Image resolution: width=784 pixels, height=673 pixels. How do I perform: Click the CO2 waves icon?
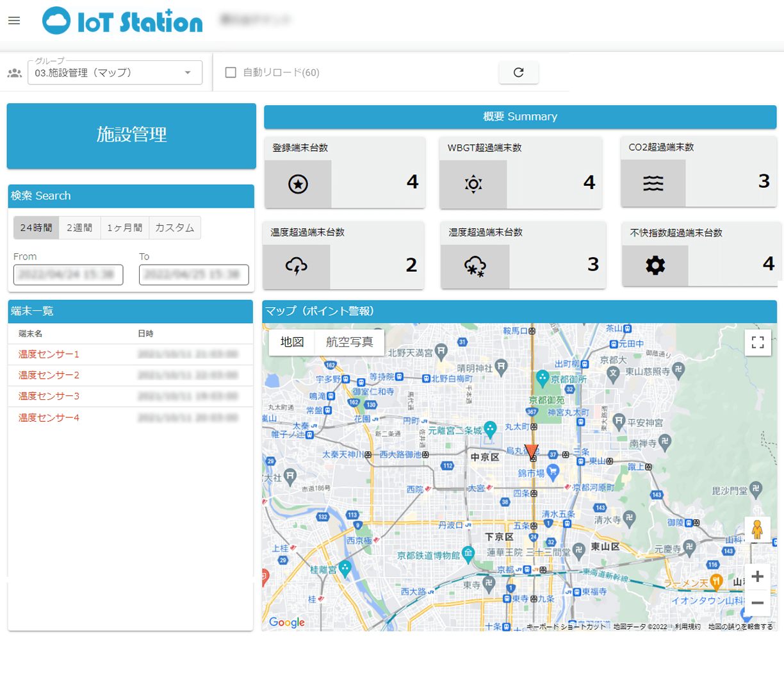point(653,183)
